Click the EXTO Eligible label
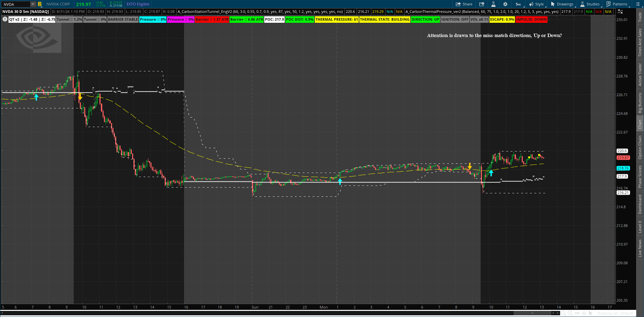This screenshot has width=644, height=317. 138,4
